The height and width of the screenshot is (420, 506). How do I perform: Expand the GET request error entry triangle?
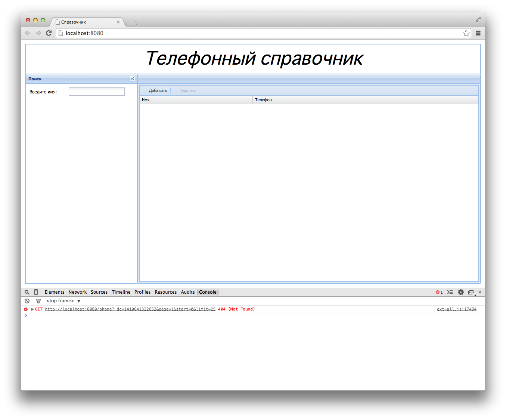[32, 309]
